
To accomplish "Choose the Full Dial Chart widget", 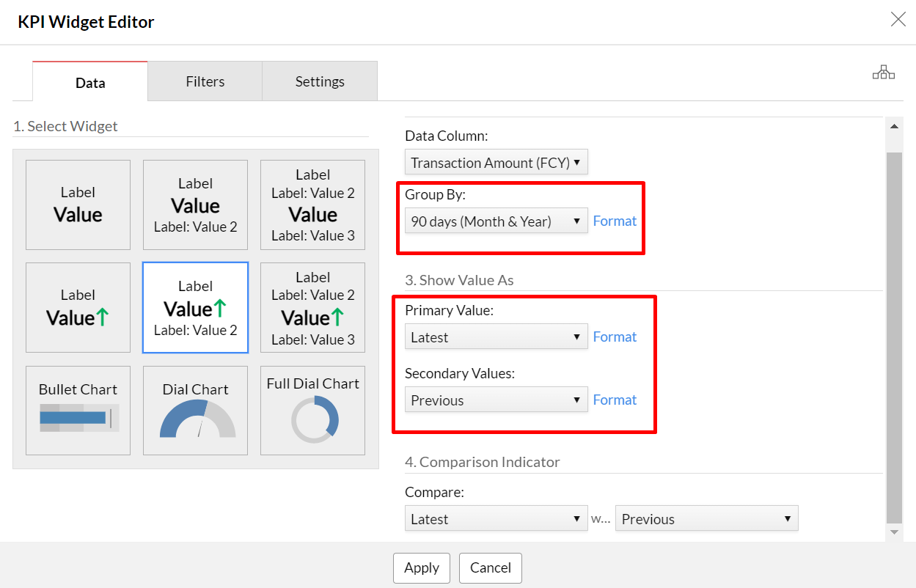I will point(312,410).
